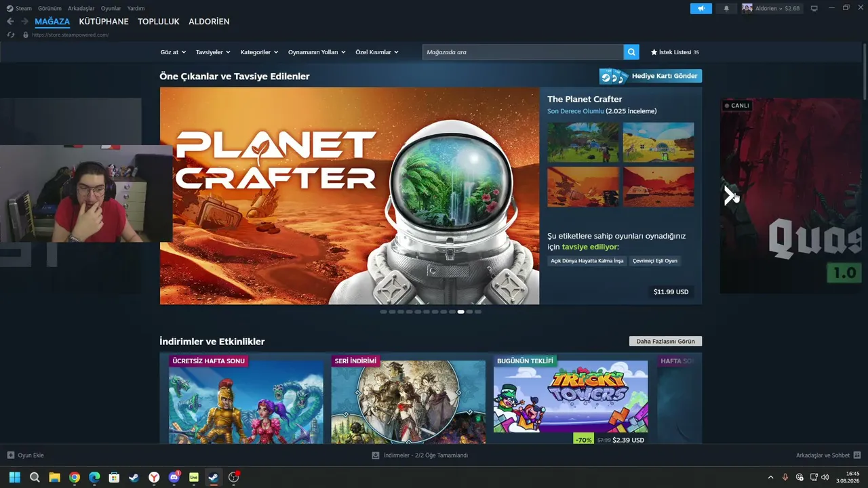
Task: Advance the carousel with the right arrow
Action: coord(730,196)
